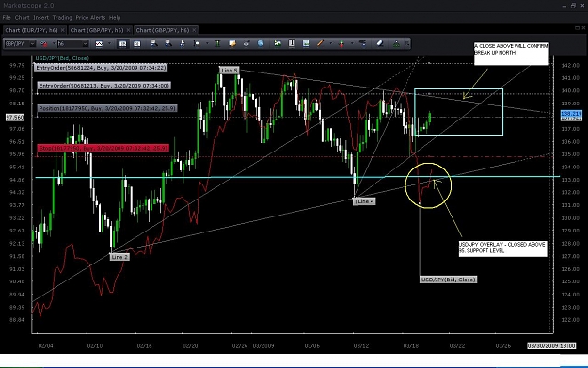Image resolution: width=588 pixels, height=368 pixels.
Task: Click the framed image icon
Action: click(306, 44)
